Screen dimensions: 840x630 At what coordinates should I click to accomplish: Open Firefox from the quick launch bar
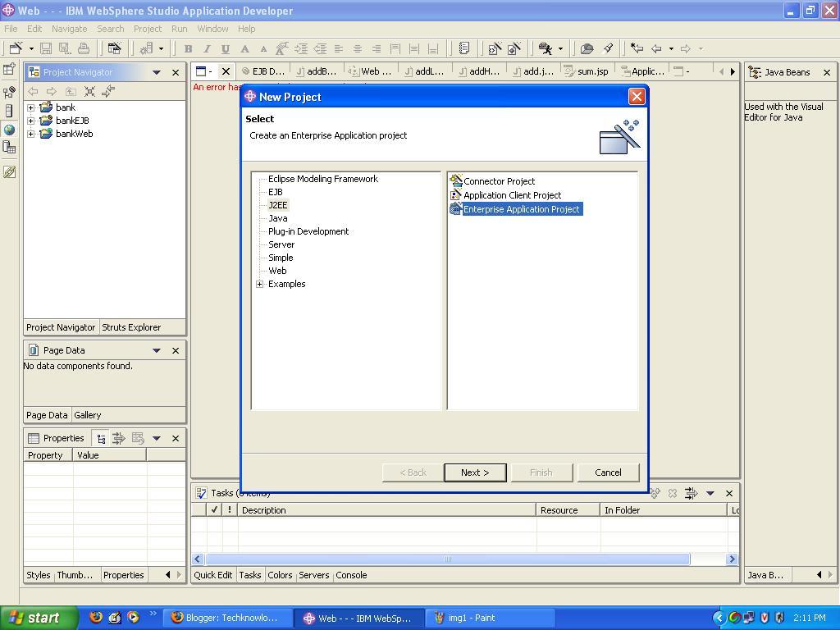(96, 618)
